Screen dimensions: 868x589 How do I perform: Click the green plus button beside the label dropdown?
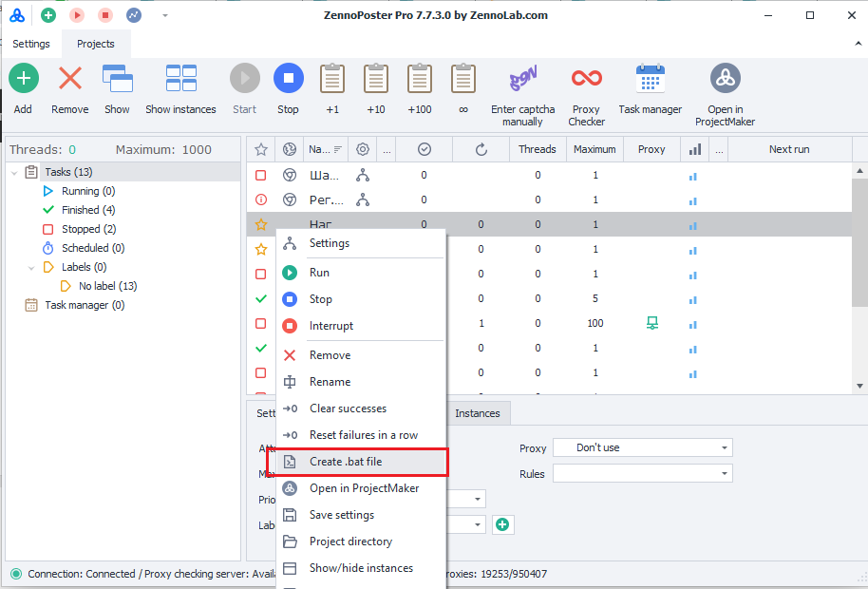pyautogui.click(x=502, y=524)
